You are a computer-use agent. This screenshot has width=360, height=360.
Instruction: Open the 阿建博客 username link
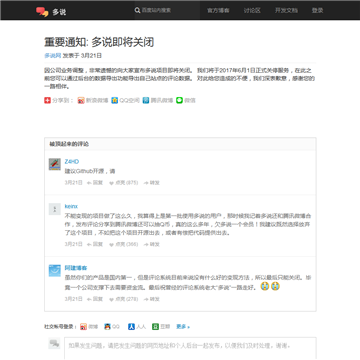pyautogui.click(x=76, y=268)
